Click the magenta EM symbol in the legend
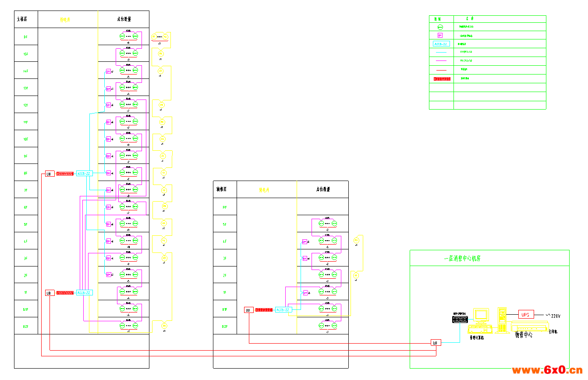 pos(440,36)
